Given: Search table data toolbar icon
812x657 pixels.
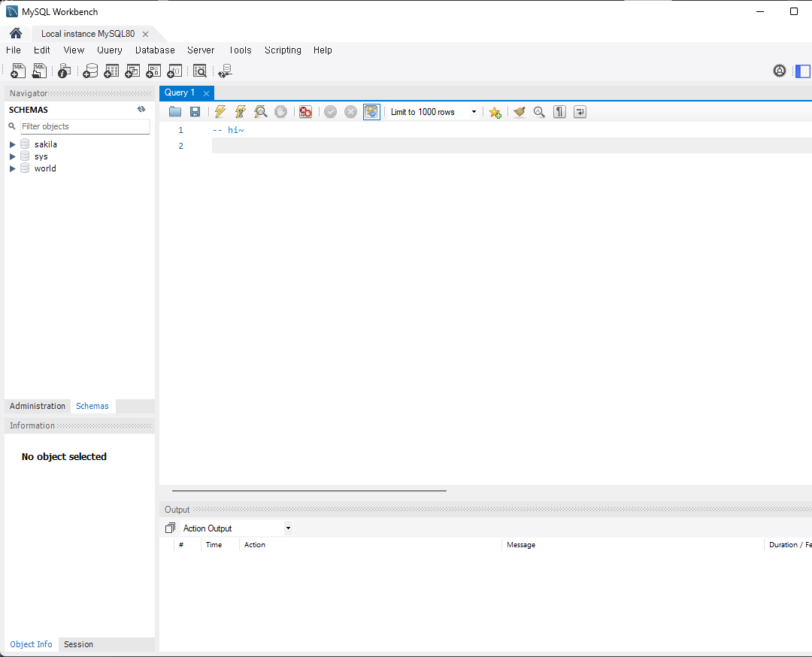Looking at the screenshot, I should 199,71.
